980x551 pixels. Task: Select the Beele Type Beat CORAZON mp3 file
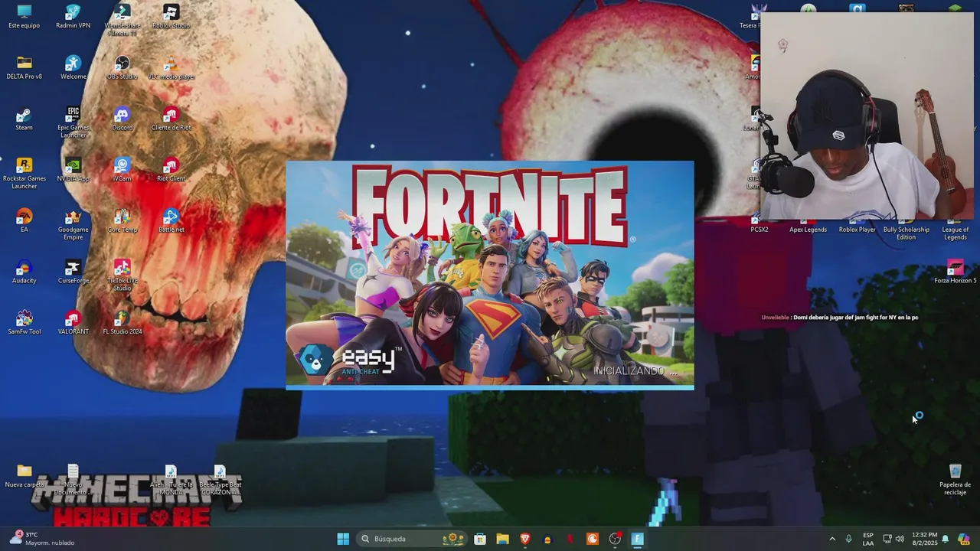(220, 479)
